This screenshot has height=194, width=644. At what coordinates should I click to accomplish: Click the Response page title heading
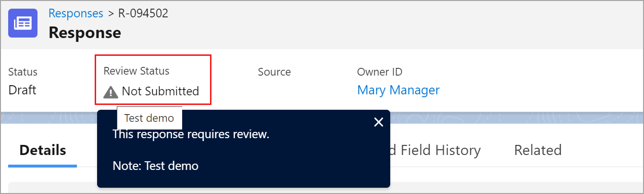pyautogui.click(x=85, y=33)
